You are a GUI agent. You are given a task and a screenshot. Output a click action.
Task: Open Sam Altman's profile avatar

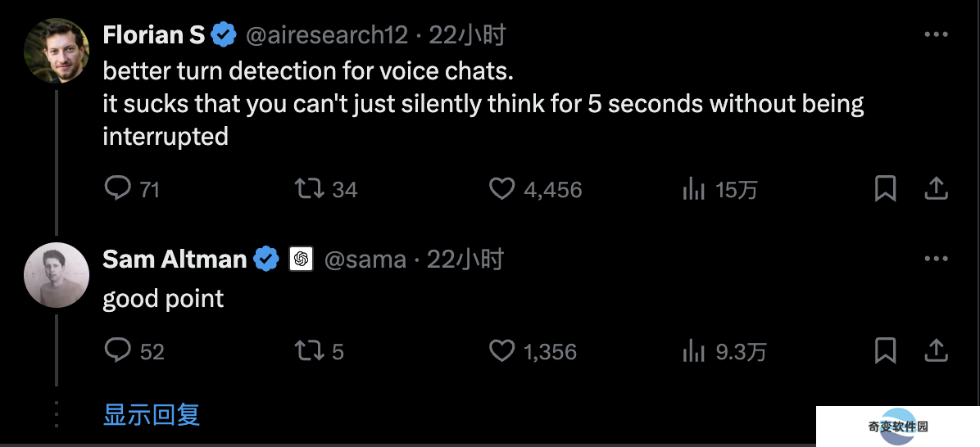click(57, 275)
